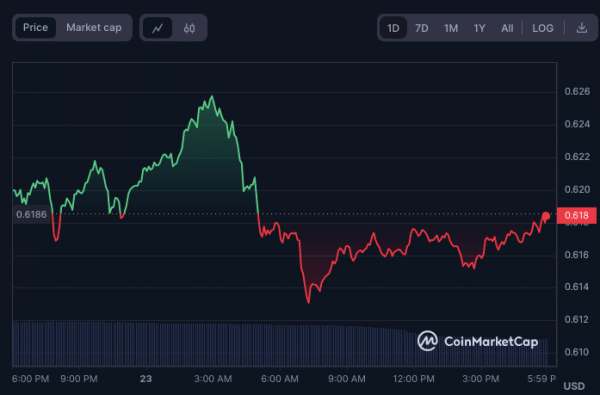Click the 6:00 AM time axis label

pyautogui.click(x=280, y=379)
